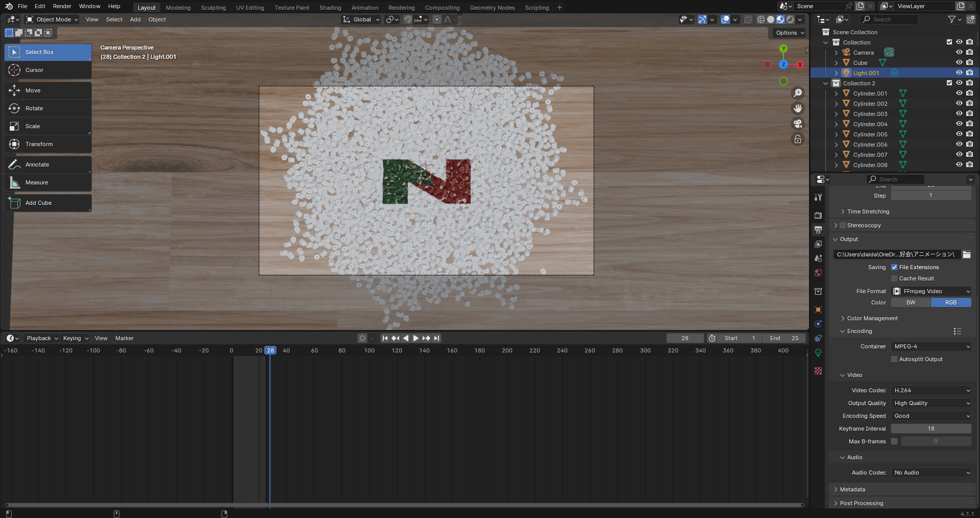Activate the Annotate tool
The height and width of the screenshot is (518, 980).
tap(48, 164)
